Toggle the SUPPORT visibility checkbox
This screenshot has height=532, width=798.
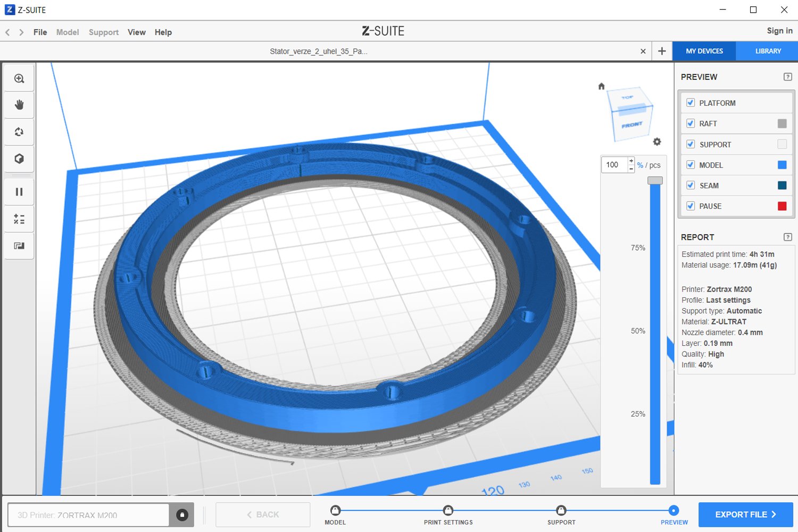point(691,144)
